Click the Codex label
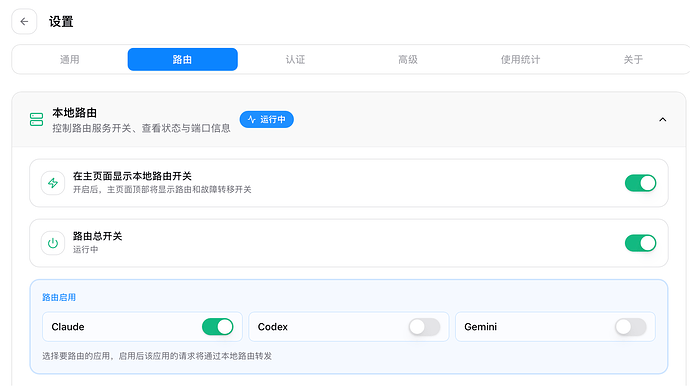Screen dimensions: 690x386 pyautogui.click(x=273, y=327)
